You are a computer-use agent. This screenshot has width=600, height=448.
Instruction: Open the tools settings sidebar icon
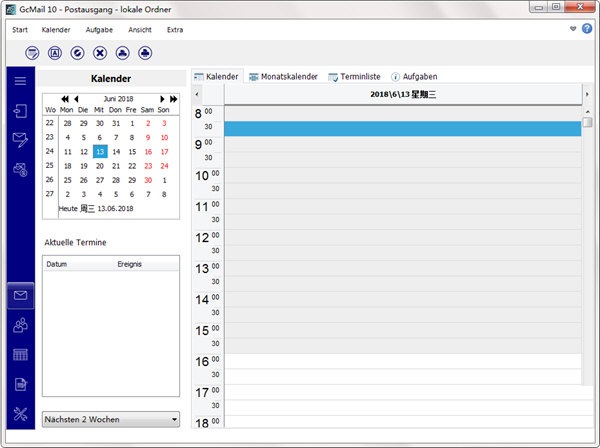20,414
